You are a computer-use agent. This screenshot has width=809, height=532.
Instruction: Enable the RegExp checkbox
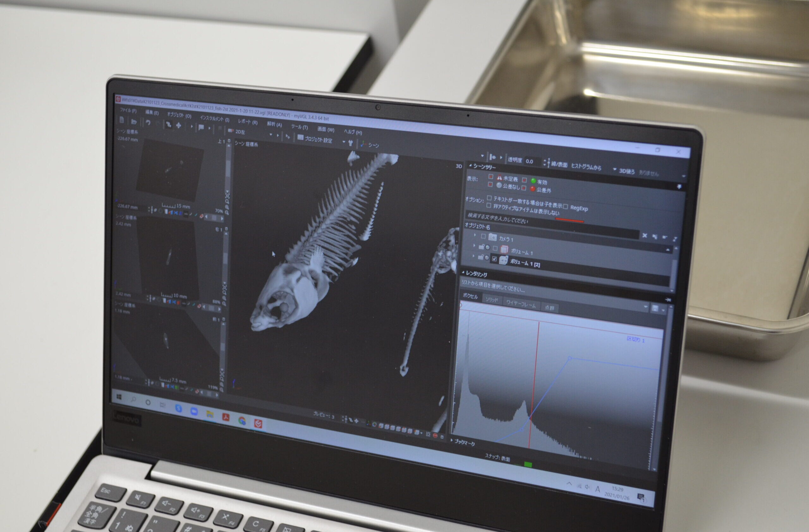565,206
